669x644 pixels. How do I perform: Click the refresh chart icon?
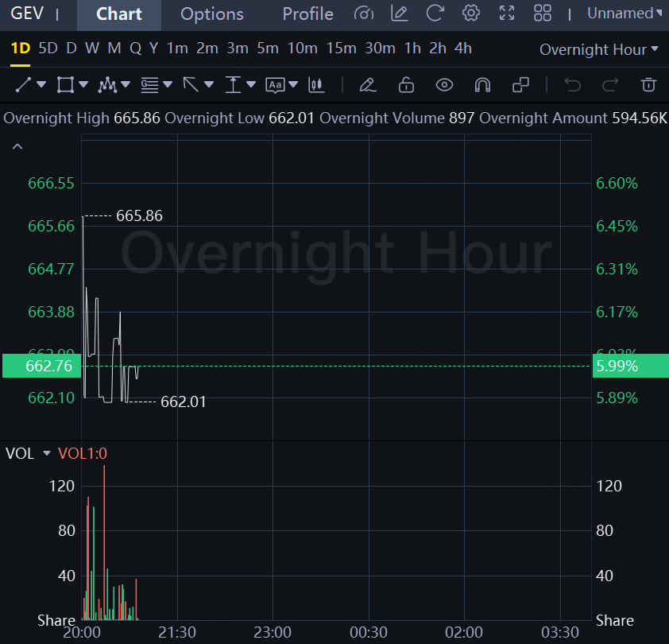pos(435,14)
